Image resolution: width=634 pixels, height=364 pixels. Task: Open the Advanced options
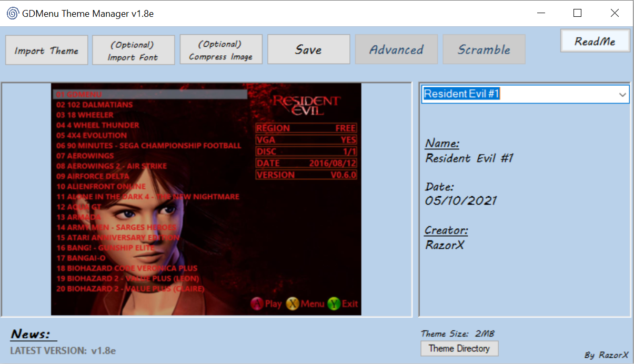(x=396, y=49)
